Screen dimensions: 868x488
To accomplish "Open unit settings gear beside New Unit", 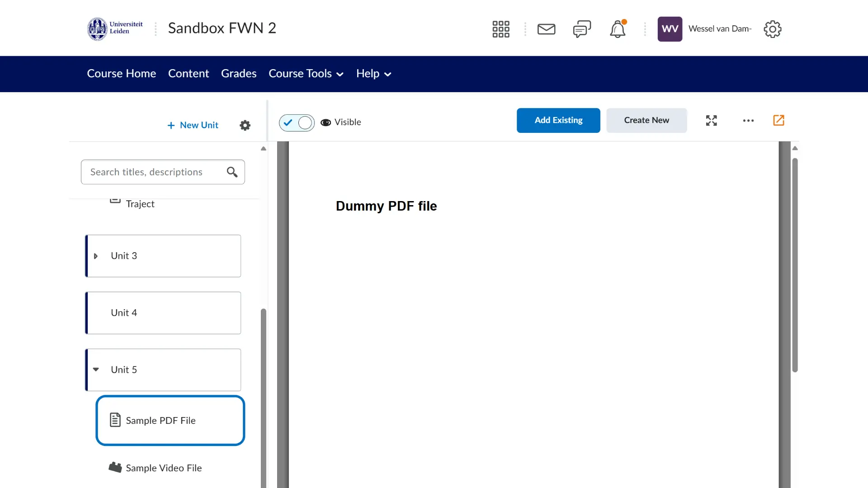I will (245, 125).
